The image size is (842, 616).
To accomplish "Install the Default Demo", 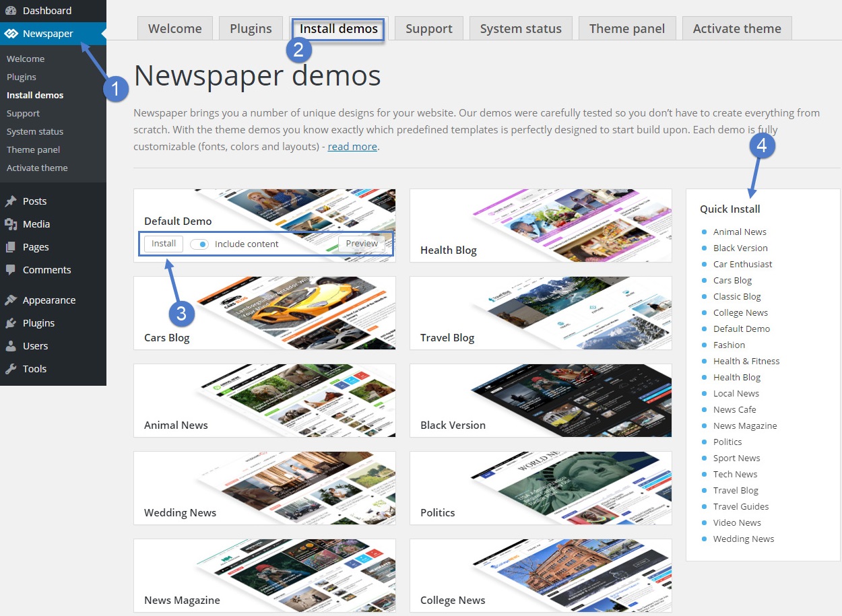I will click(x=164, y=244).
